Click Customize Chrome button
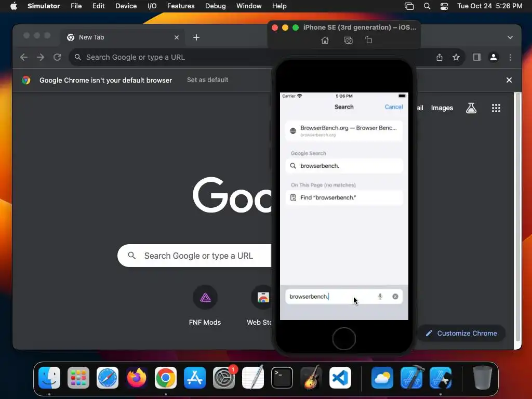The width and height of the screenshot is (532, 399). point(461,333)
